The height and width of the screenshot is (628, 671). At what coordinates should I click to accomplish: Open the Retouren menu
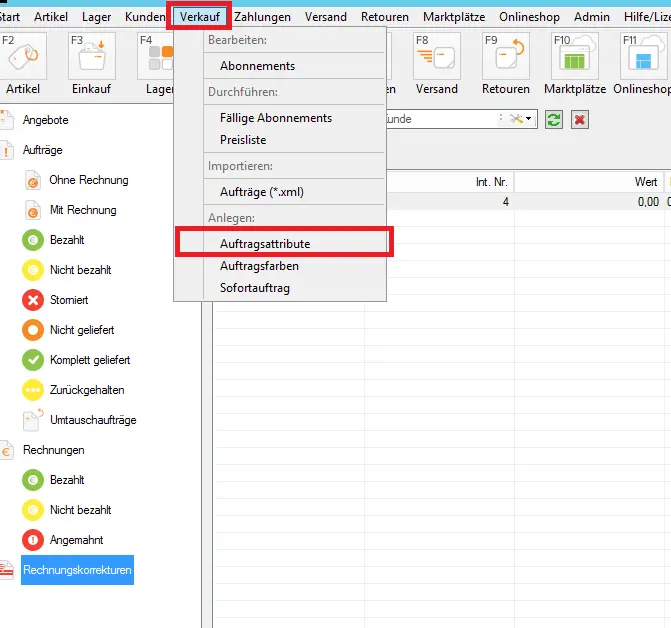pyautogui.click(x=385, y=17)
